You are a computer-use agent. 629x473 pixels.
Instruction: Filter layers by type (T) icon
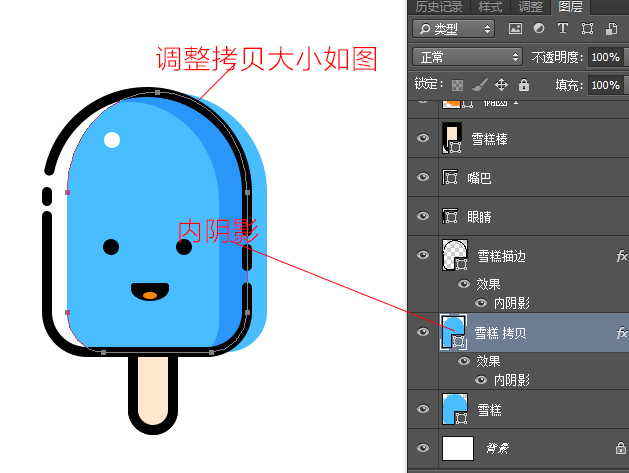(563, 28)
